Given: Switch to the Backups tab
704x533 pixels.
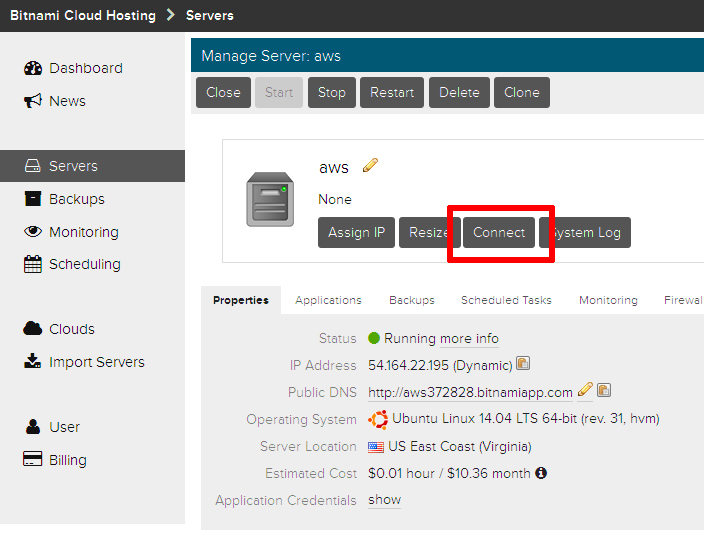Looking at the screenshot, I should tap(412, 300).
